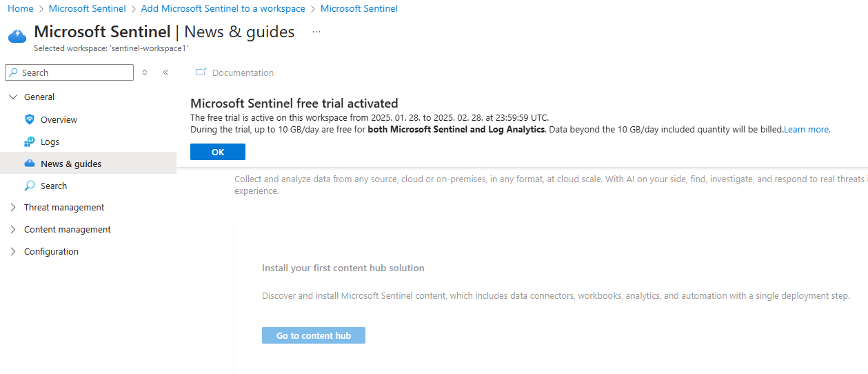Image resolution: width=868 pixels, height=374 pixels.
Task: Click the News & guides cloud icon
Action: pos(30,164)
